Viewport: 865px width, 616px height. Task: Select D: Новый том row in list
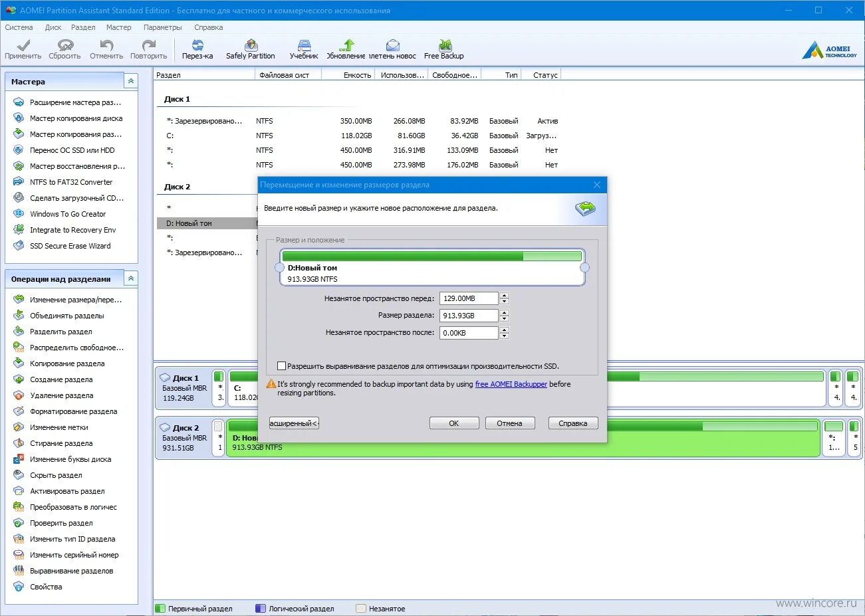point(207,223)
